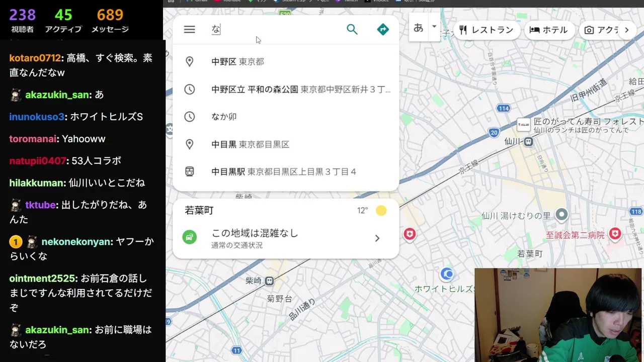Screen dimensions: 644x362
Task: Click the red hospital marker near 若葉町 card
Action: point(410,234)
